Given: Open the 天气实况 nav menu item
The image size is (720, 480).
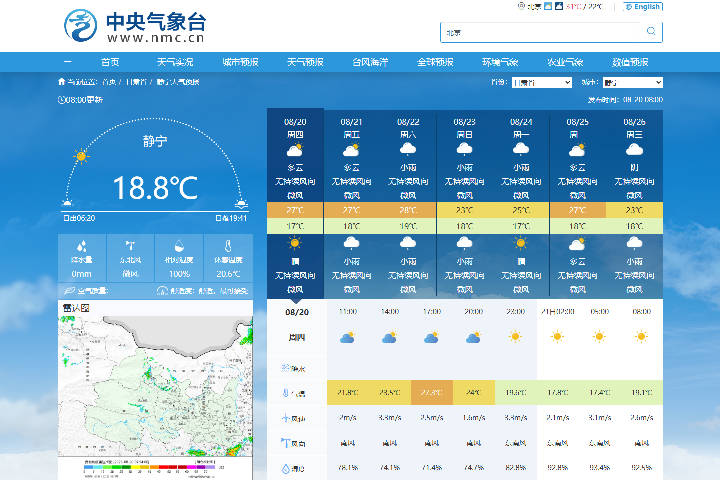Looking at the screenshot, I should tap(175, 62).
